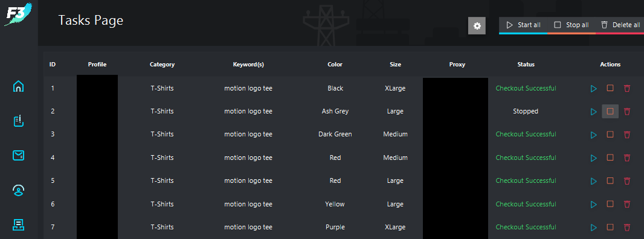Click the Keyword(s) column header
This screenshot has width=644, height=239.
248,65
